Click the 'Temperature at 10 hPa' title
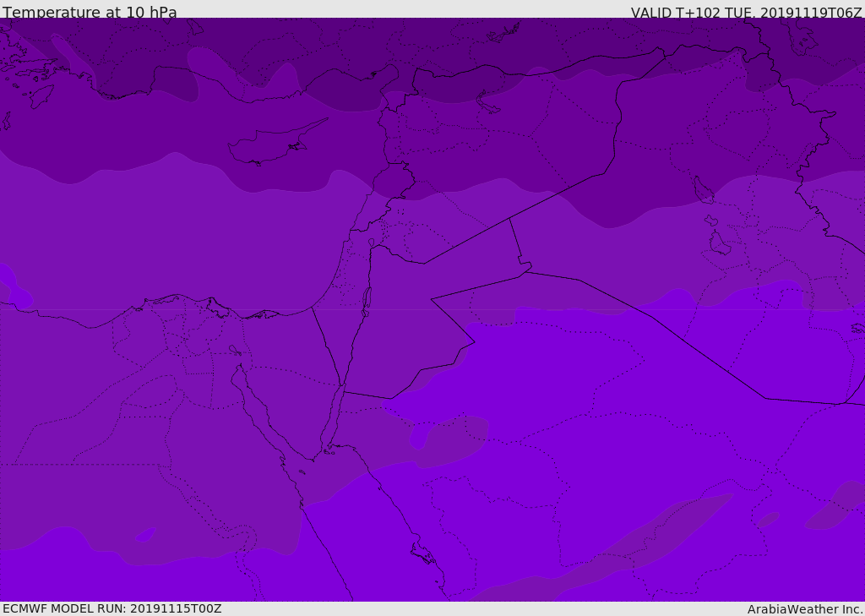This screenshot has height=616, width=865. 90,12
